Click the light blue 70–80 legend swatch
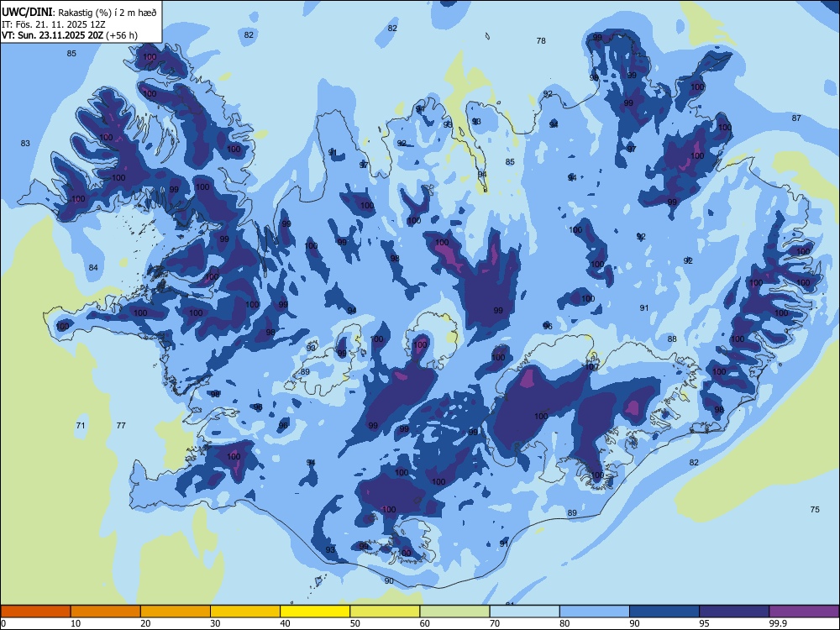Screen dimensions: 840x630 [x=524, y=612]
